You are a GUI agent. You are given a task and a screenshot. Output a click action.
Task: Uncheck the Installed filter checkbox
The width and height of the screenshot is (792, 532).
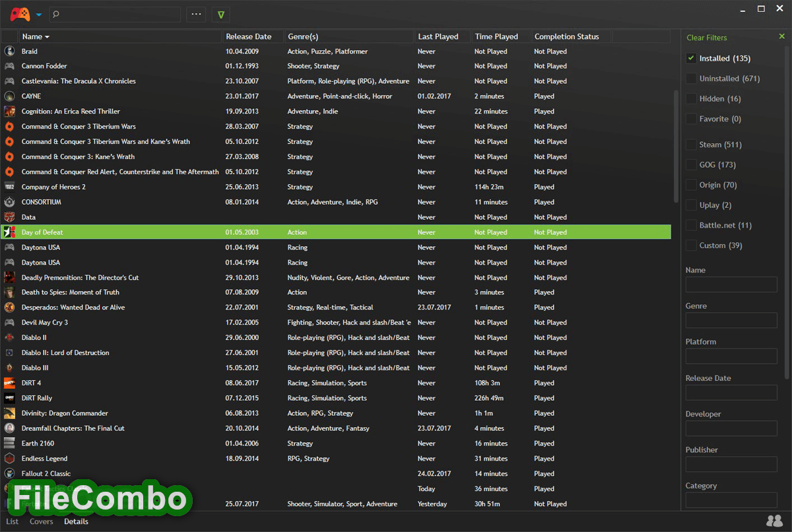coord(691,58)
